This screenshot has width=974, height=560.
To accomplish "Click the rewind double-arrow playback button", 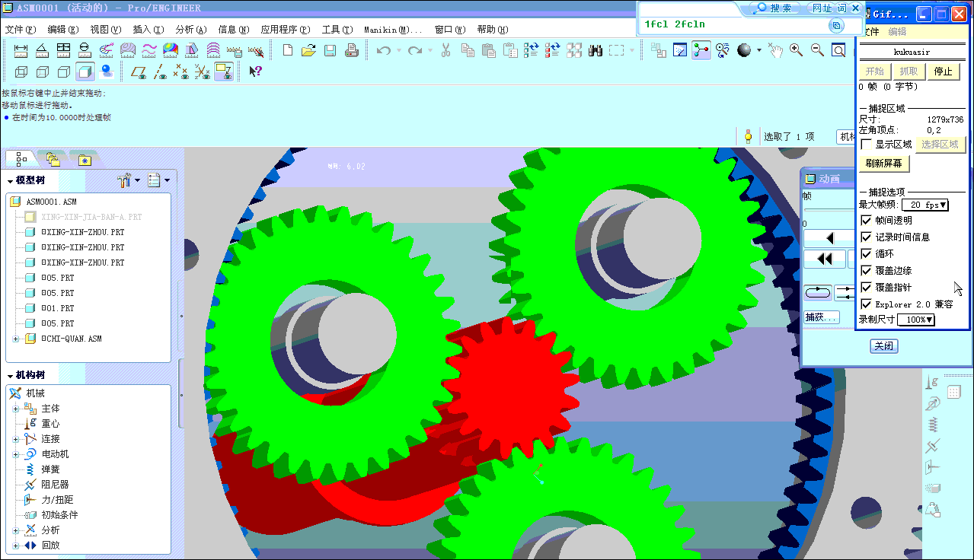I will point(824,259).
